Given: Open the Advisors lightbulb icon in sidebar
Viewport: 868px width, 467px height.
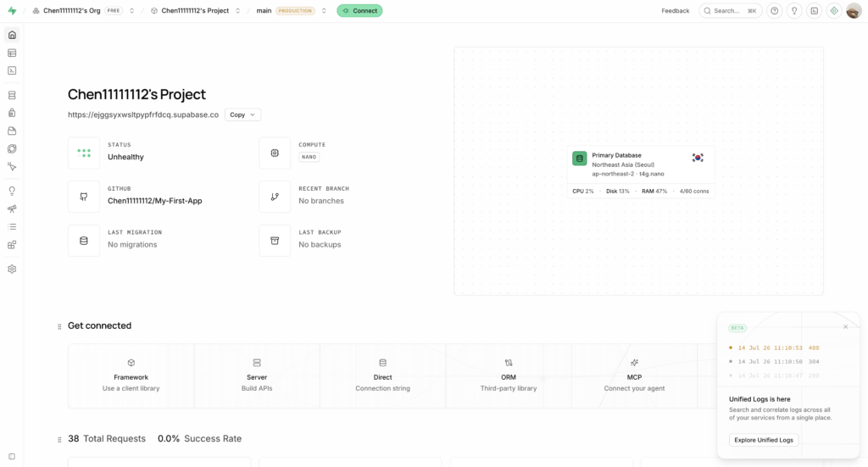Looking at the screenshot, I should [x=12, y=191].
